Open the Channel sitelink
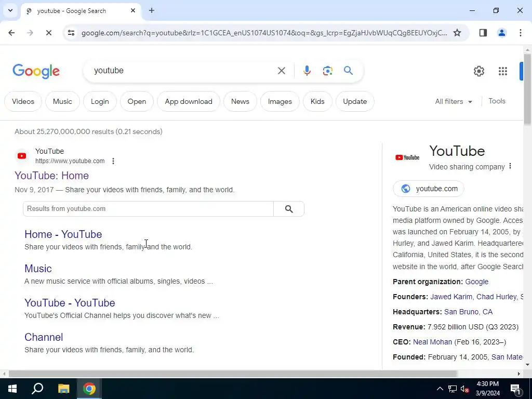 tap(44, 337)
